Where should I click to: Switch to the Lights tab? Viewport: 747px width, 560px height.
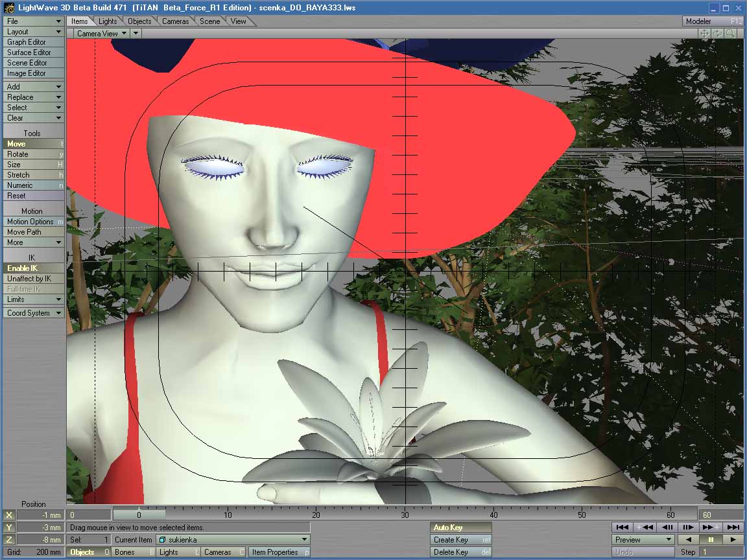click(108, 21)
